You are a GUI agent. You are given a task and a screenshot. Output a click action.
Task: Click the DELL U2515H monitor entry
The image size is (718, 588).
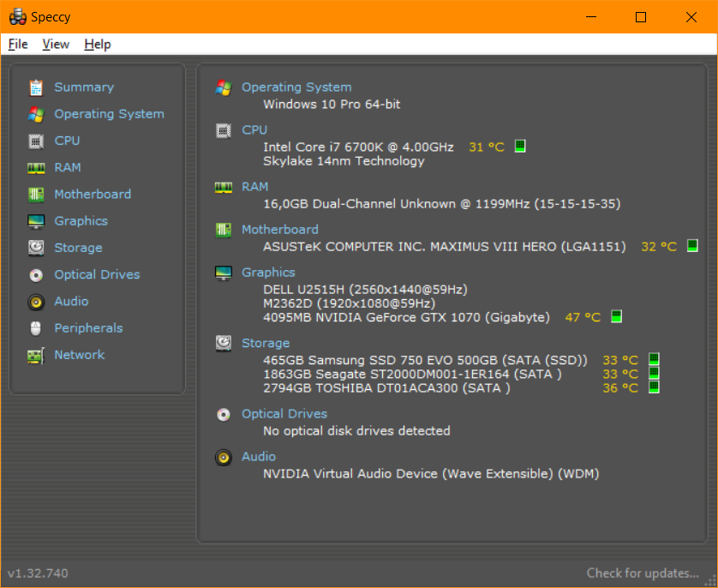(x=365, y=290)
